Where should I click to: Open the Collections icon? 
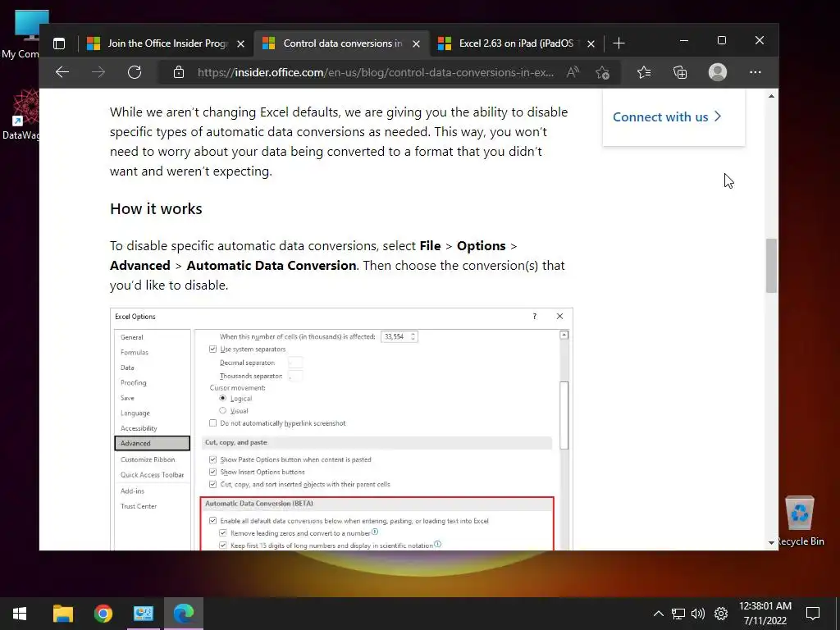tap(680, 72)
